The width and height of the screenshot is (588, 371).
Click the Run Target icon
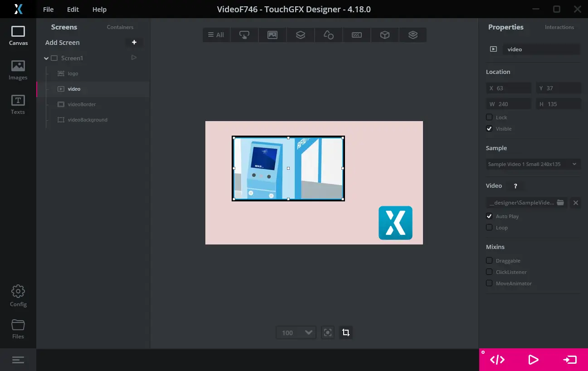569,360
